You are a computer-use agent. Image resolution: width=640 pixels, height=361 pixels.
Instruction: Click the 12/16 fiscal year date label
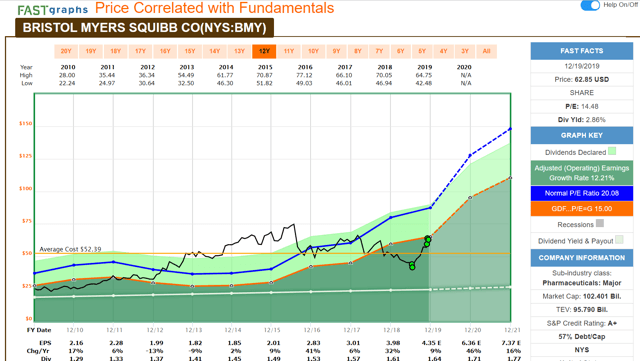pyautogui.click(x=312, y=330)
